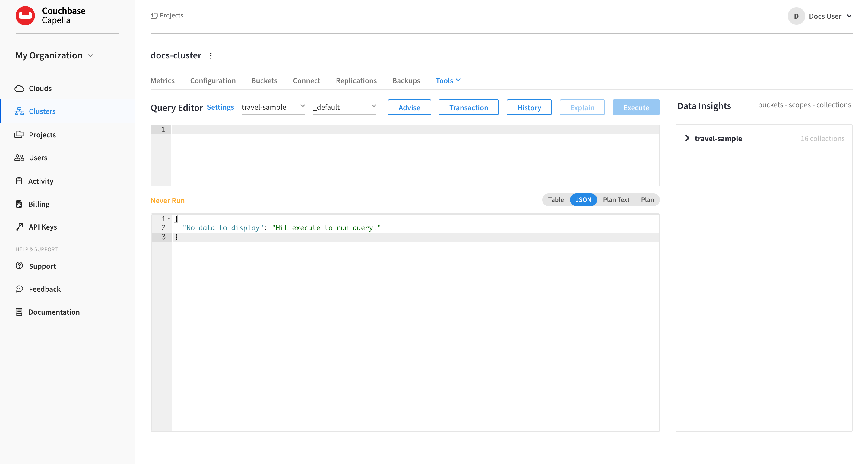Open Users via the people icon
Screen dimensions: 868x464
pyautogui.click(x=20, y=157)
